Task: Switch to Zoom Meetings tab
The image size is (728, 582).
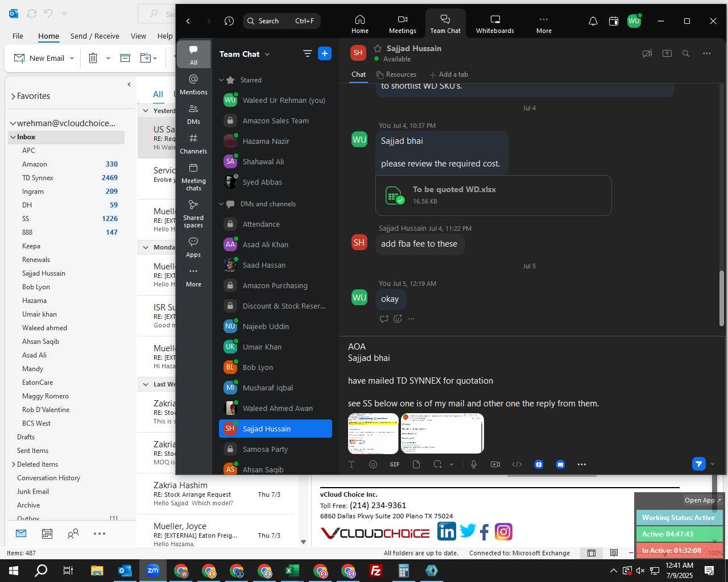Action: pos(402,24)
